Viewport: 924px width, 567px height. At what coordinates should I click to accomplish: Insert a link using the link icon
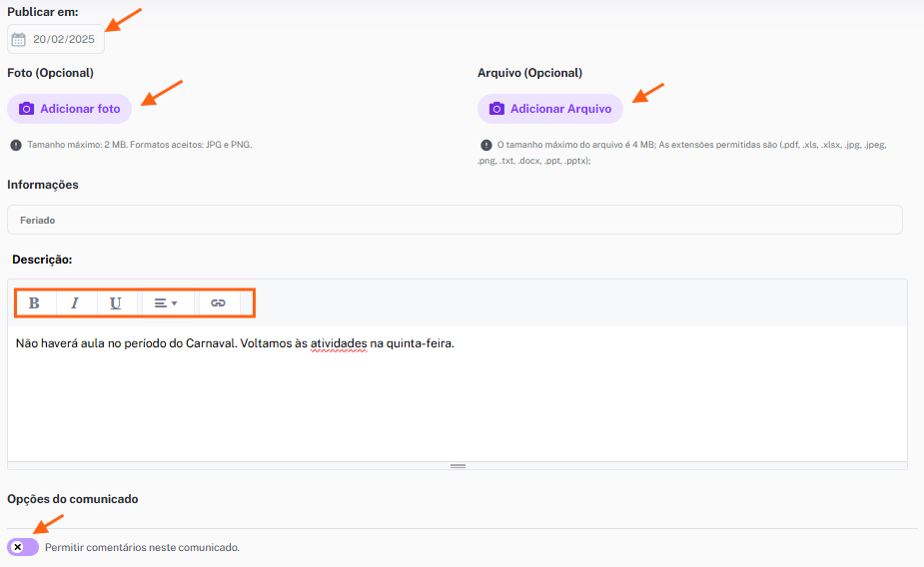click(x=218, y=303)
